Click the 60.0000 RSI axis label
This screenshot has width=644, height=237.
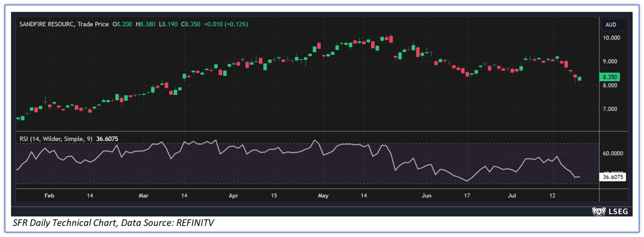[x=612, y=154]
